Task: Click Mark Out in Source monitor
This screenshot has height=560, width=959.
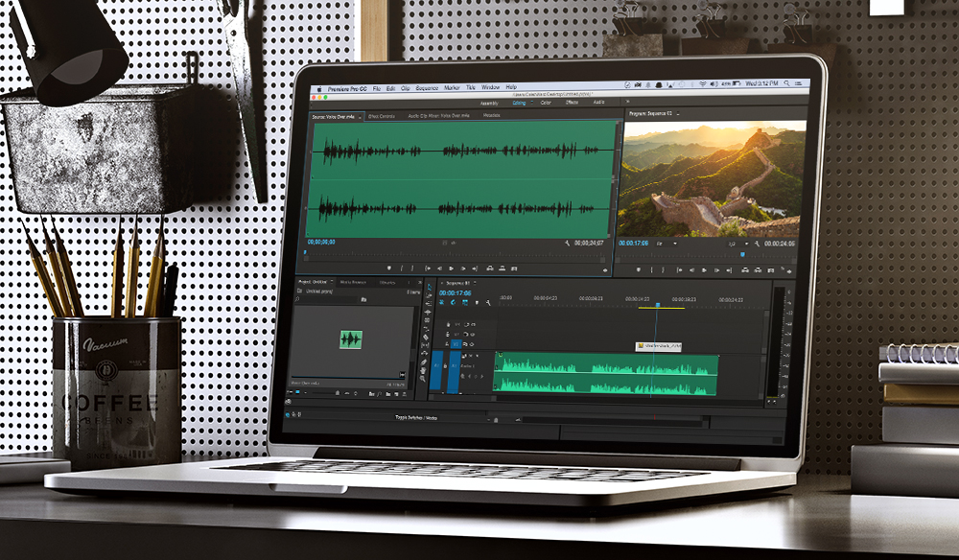Action: 412,268
